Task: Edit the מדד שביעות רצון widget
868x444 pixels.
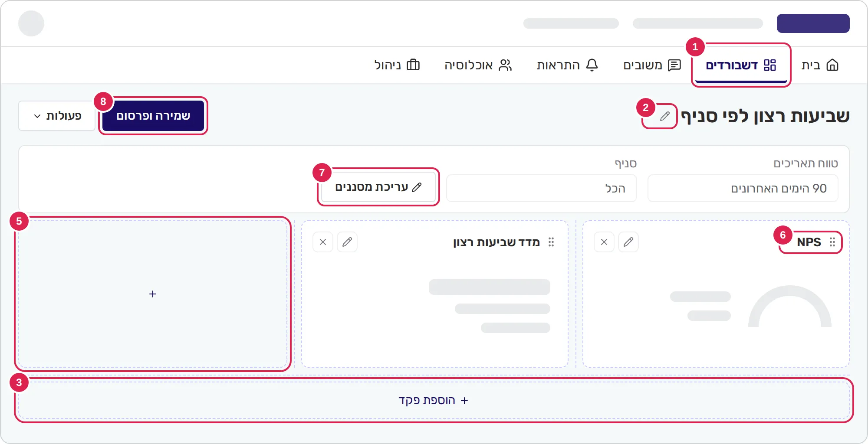Action: (x=347, y=242)
